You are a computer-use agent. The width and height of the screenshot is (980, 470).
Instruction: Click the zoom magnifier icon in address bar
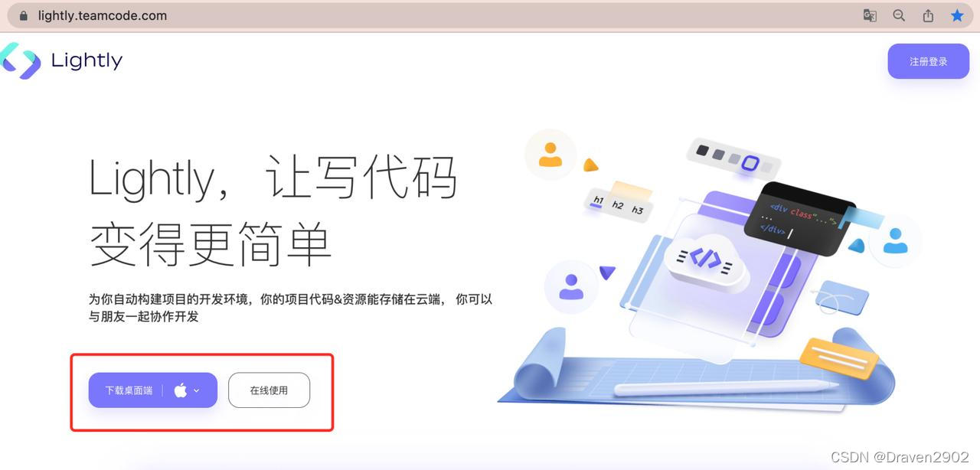(x=899, y=15)
